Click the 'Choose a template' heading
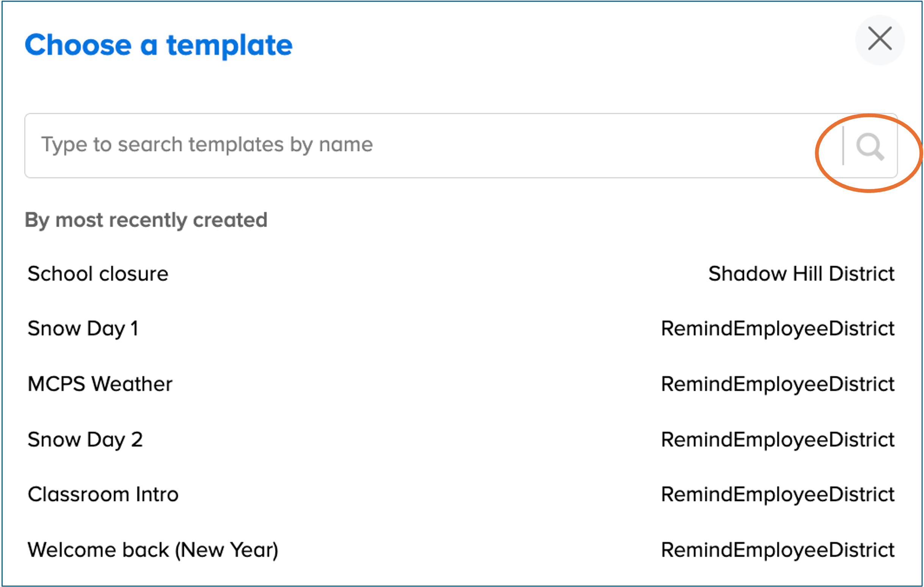Screen dimensions: 924x587 [158, 45]
